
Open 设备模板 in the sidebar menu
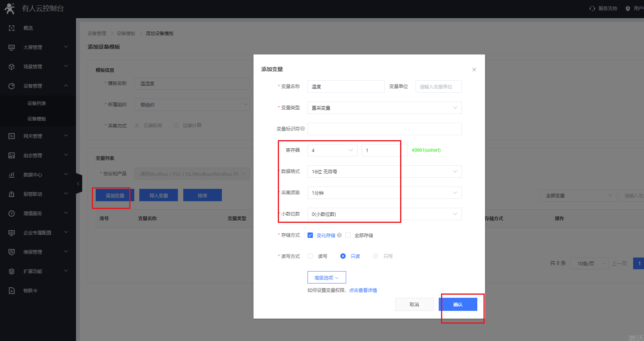(x=37, y=119)
